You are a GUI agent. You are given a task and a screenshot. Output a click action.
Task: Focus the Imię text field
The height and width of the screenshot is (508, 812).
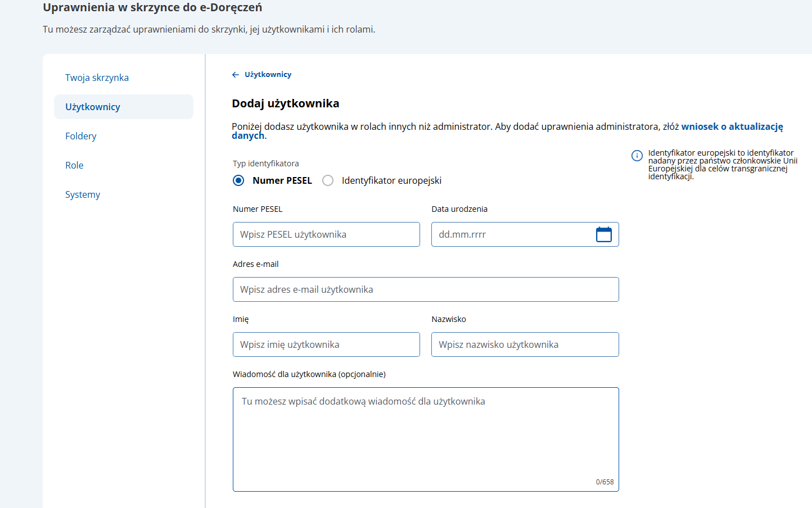[x=326, y=344]
